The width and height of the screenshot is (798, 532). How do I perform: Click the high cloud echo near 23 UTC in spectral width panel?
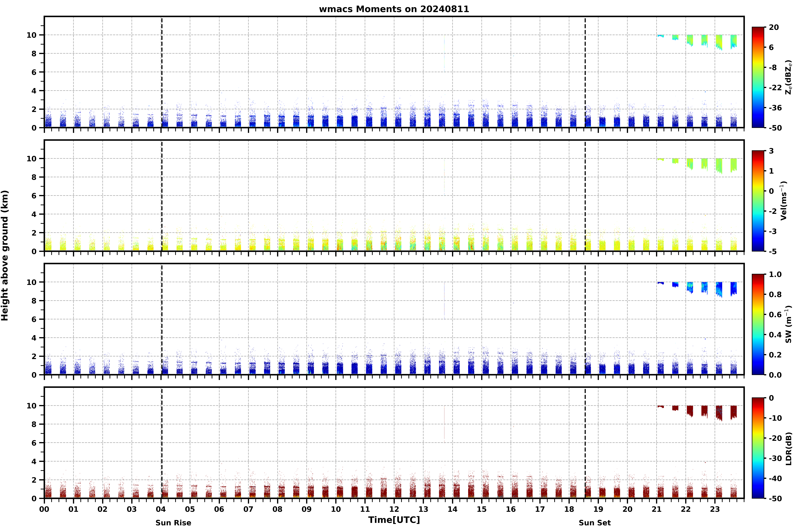tap(719, 289)
